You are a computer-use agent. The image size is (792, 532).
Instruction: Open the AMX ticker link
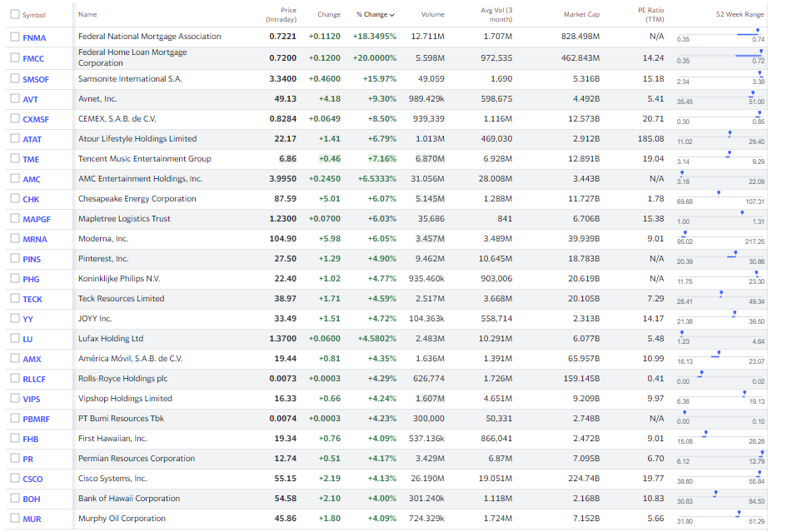point(32,359)
